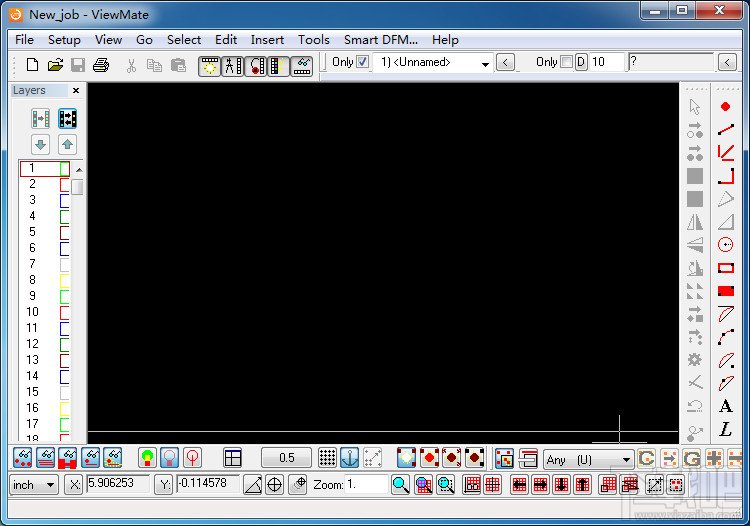Open a file with the folder icon
The height and width of the screenshot is (526, 750).
(55, 65)
